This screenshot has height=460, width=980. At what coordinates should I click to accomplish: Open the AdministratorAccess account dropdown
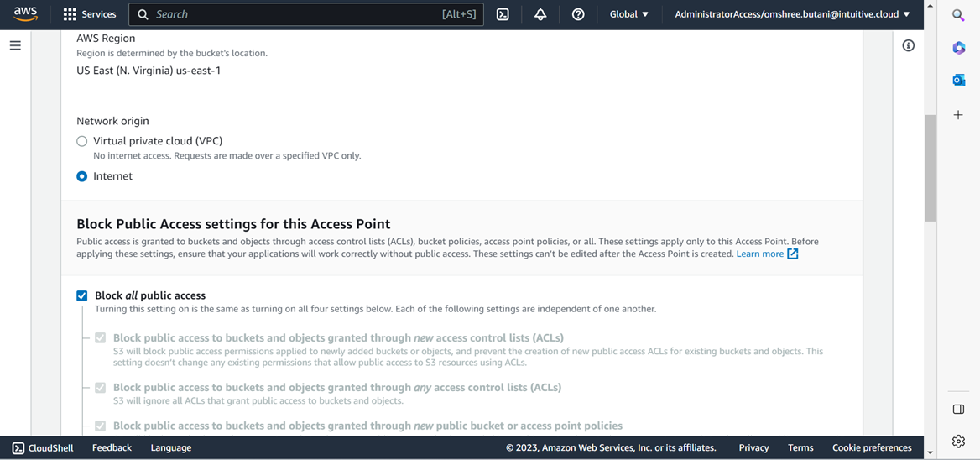click(x=792, y=14)
